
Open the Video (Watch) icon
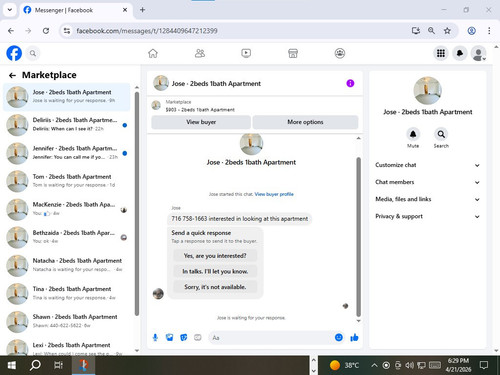pyautogui.click(x=246, y=53)
